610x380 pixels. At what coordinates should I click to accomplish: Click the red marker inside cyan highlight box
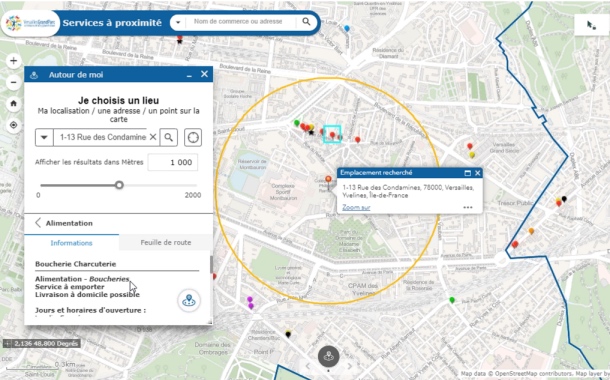(332, 135)
